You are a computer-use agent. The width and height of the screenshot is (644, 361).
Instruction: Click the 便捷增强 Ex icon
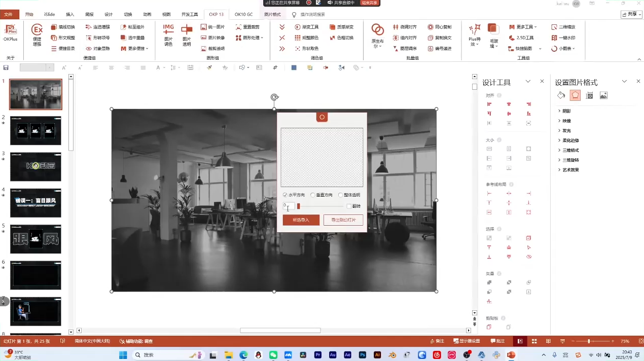coord(37,34)
